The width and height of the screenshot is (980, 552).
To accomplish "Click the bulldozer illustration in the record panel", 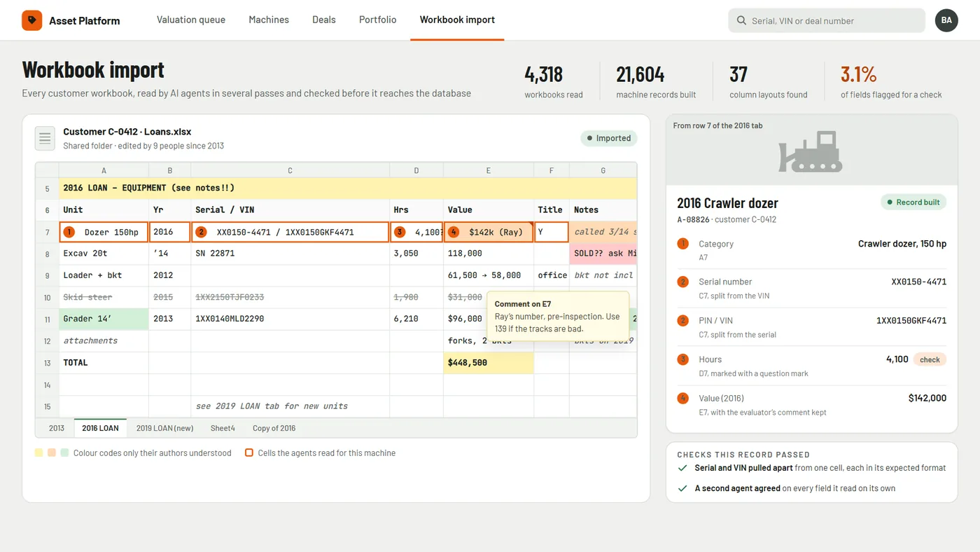I will 811,151.
